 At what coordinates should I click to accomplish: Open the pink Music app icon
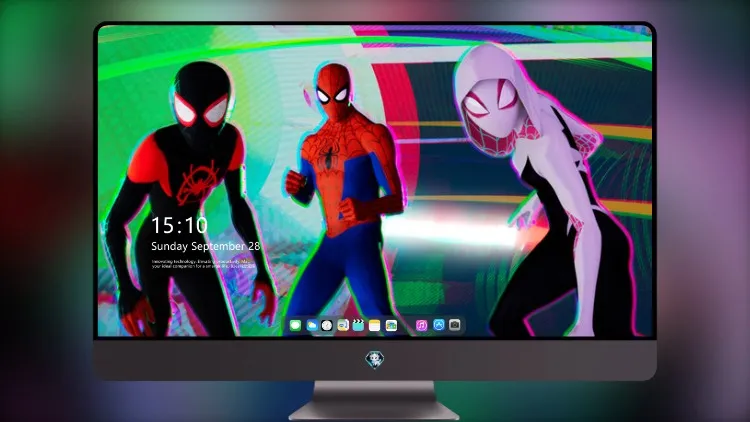tap(421, 325)
